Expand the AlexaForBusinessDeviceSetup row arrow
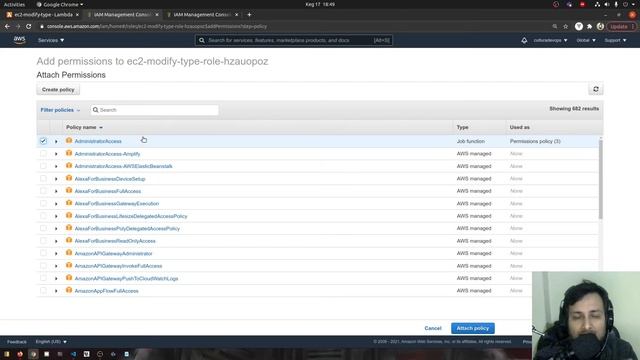 pyautogui.click(x=56, y=179)
